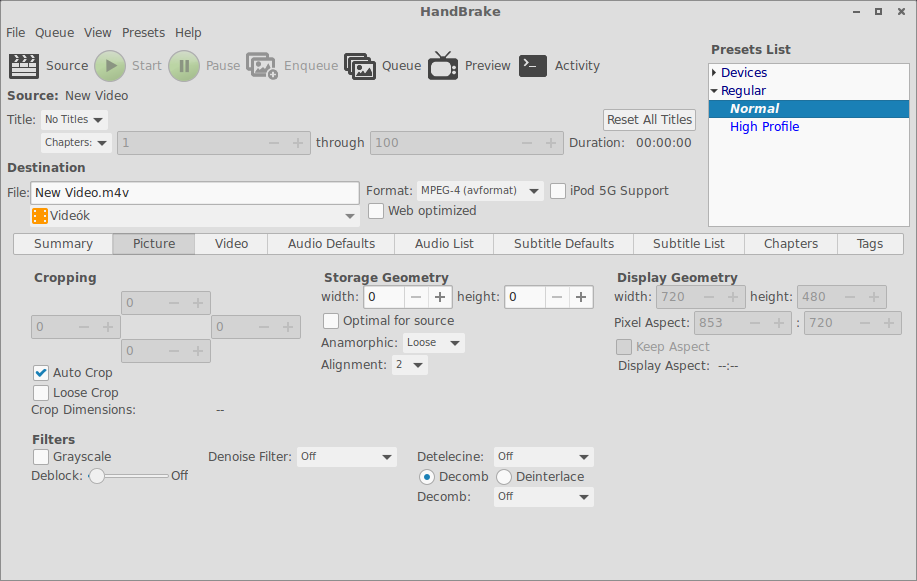Click the Videók folder film icon
917x581 pixels.
[x=40, y=216]
